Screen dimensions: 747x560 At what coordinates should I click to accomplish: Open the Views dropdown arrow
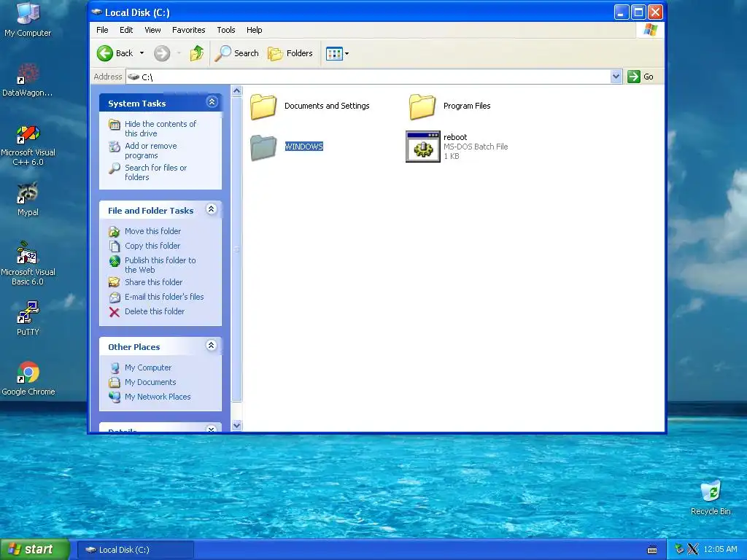tap(347, 54)
